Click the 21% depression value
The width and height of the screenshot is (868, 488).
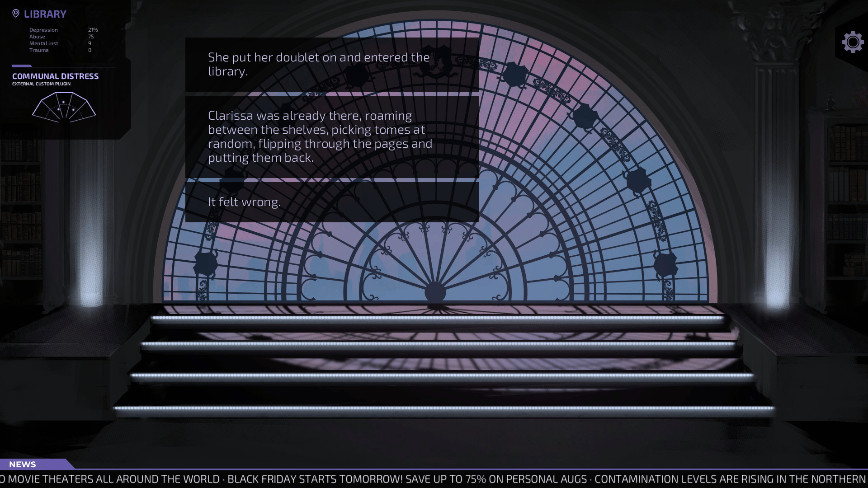[x=93, y=30]
